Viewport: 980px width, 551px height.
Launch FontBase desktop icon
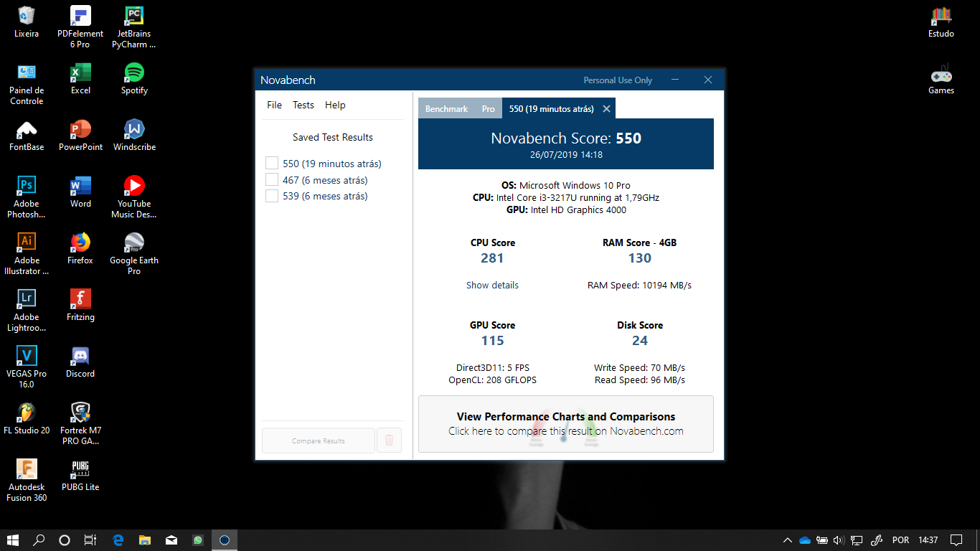click(27, 135)
